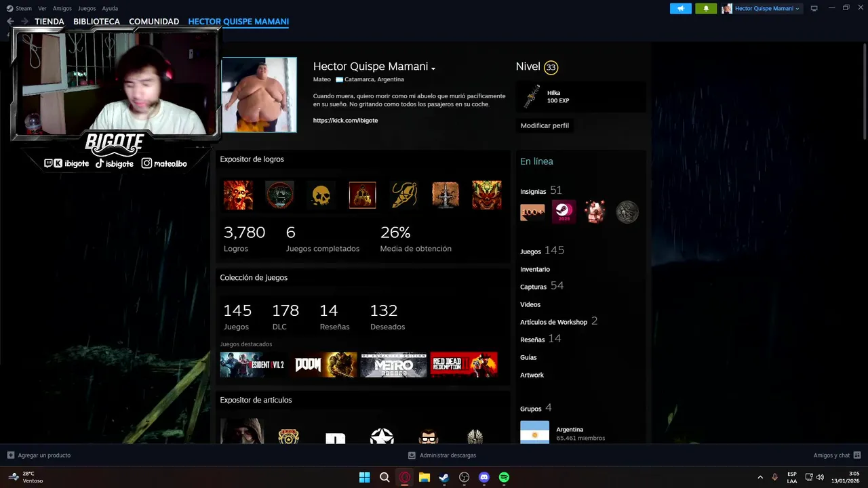
Task: Open the Hilka featured badge icon
Action: tap(532, 96)
